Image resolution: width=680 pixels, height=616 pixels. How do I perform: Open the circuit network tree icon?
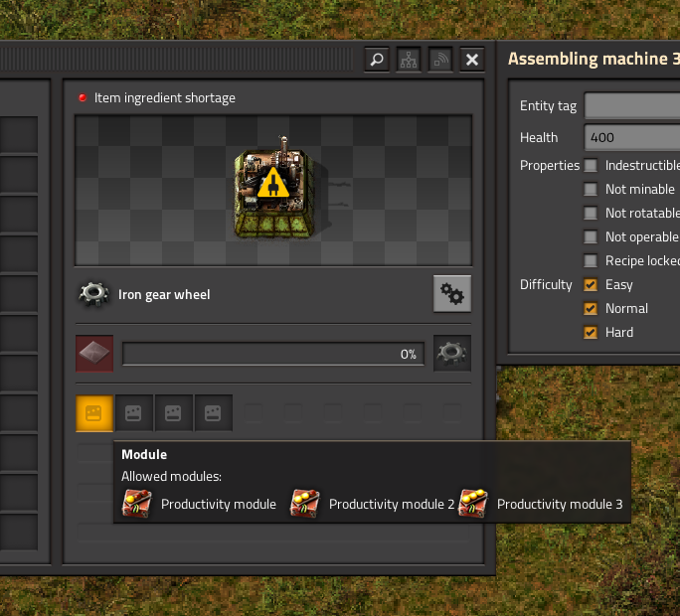pyautogui.click(x=408, y=60)
